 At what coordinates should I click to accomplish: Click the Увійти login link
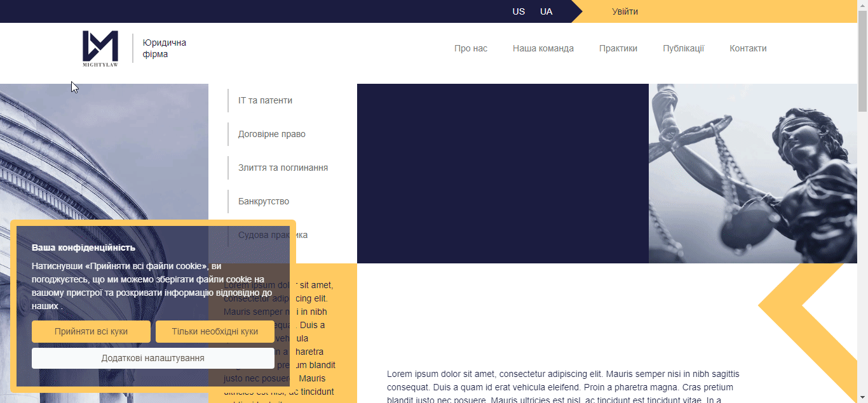pos(625,11)
